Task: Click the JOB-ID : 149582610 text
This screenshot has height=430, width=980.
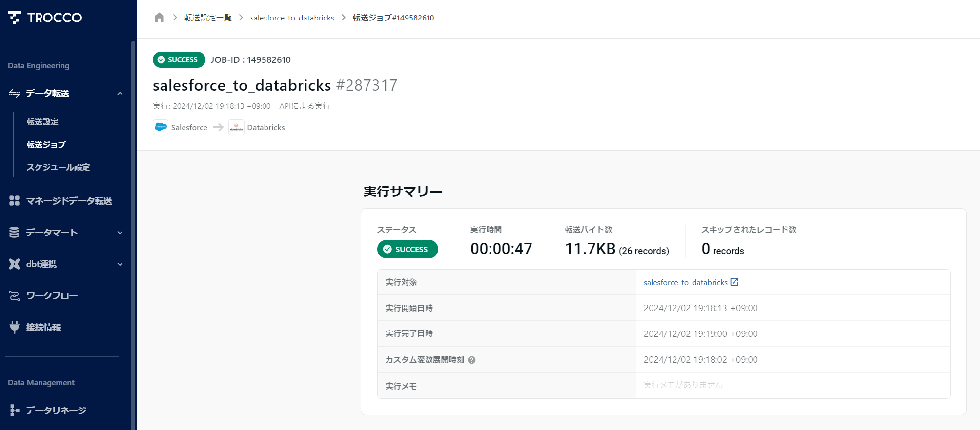Action: (251, 59)
